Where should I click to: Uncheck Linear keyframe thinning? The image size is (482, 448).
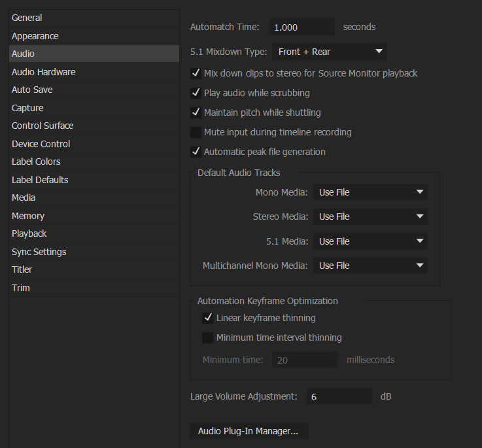tap(208, 318)
